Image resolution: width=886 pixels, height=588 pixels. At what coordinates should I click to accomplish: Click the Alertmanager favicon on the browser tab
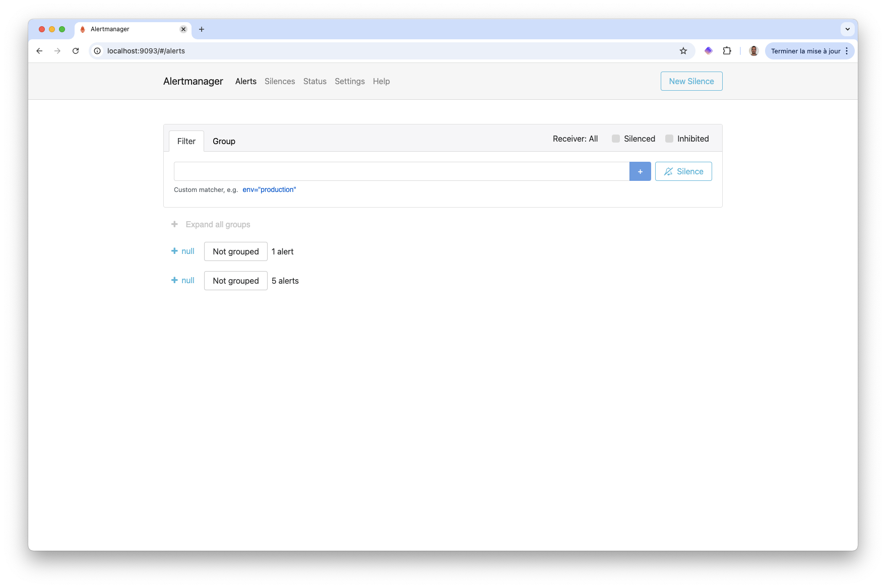(x=82, y=29)
